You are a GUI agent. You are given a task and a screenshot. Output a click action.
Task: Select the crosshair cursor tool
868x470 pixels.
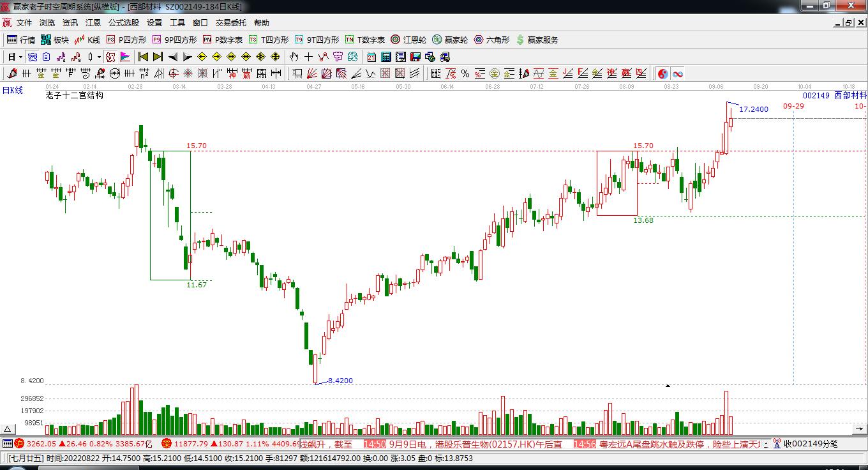pos(308,57)
